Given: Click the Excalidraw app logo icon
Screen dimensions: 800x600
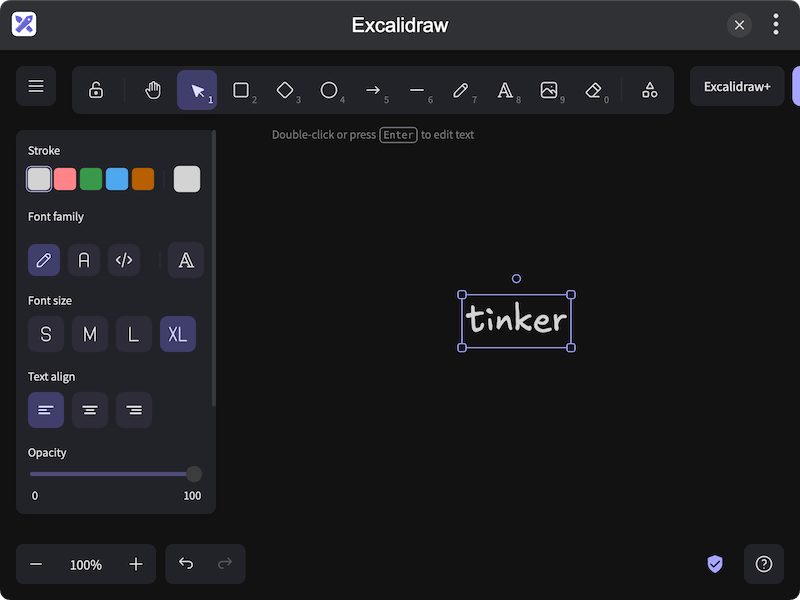Looking at the screenshot, I should [x=24, y=24].
